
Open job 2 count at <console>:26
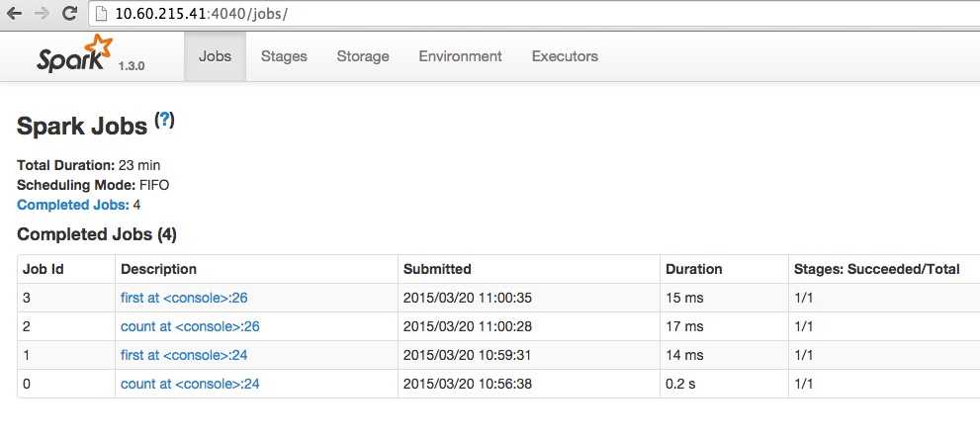tap(190, 327)
